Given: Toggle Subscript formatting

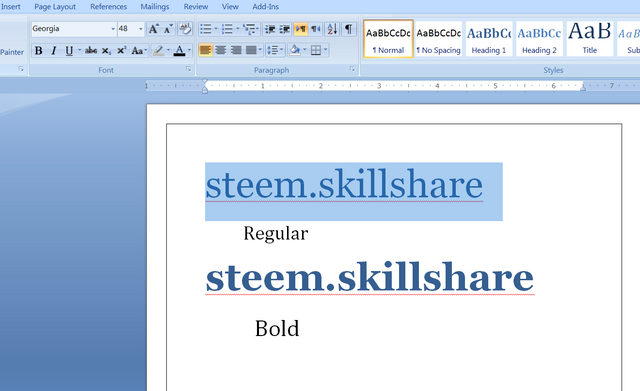Looking at the screenshot, I should pos(106,51).
